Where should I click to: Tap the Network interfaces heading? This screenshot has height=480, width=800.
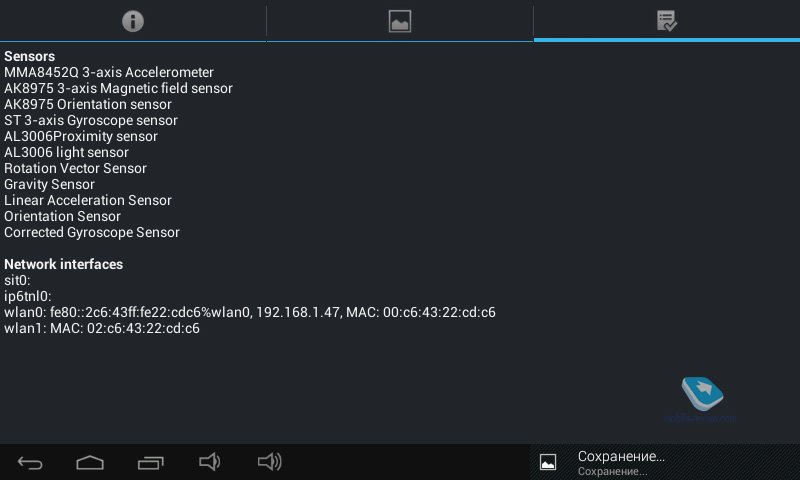click(63, 264)
